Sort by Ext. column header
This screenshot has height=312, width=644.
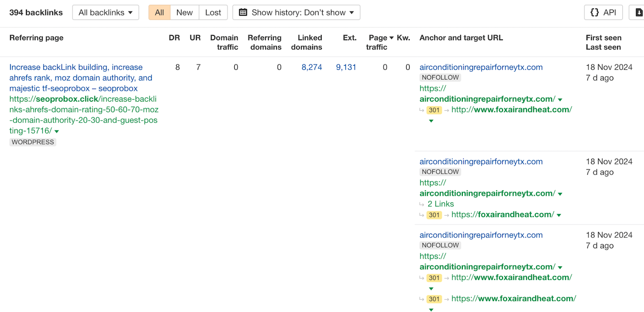(x=350, y=38)
